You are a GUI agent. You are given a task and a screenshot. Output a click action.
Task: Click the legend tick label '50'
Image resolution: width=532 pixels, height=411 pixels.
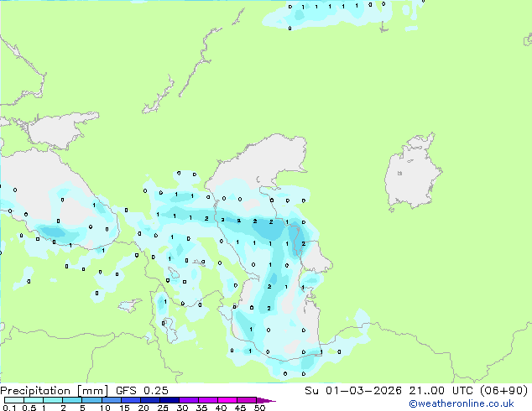pyautogui.click(x=259, y=408)
